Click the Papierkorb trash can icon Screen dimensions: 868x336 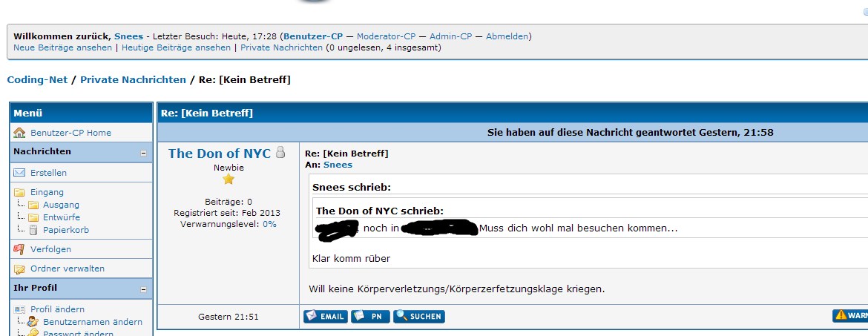[x=33, y=230]
